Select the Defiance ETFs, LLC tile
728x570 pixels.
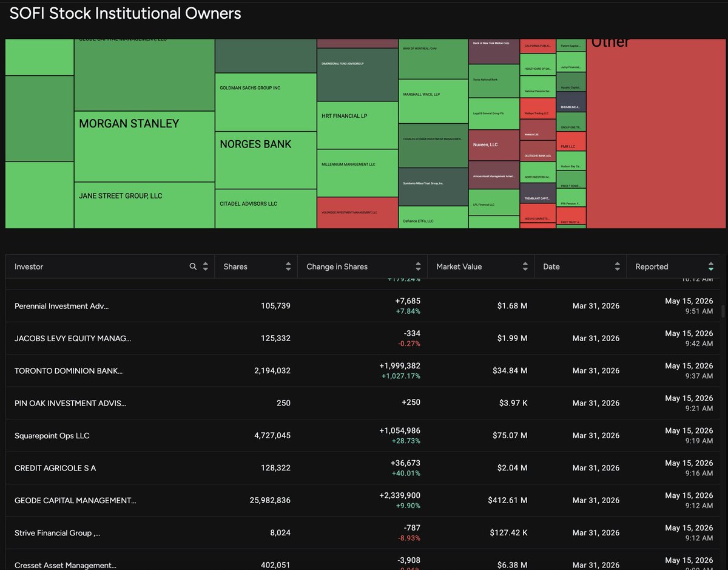[433, 217]
